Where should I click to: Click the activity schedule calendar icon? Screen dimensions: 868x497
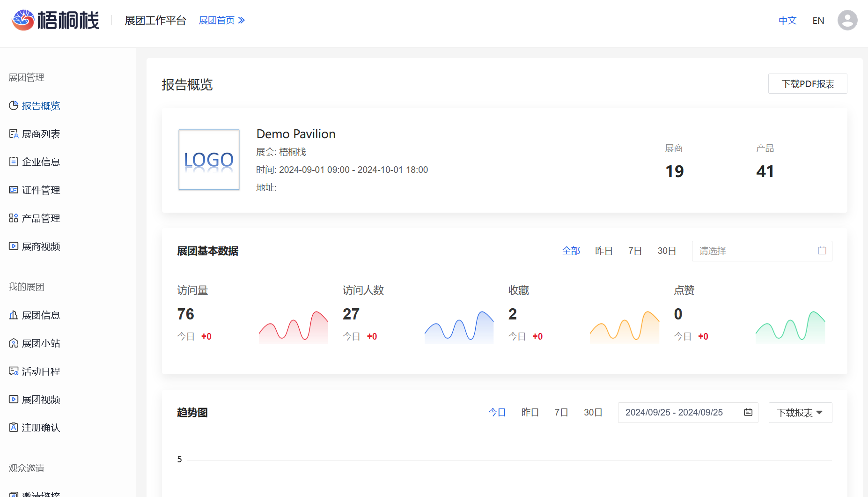(x=14, y=371)
